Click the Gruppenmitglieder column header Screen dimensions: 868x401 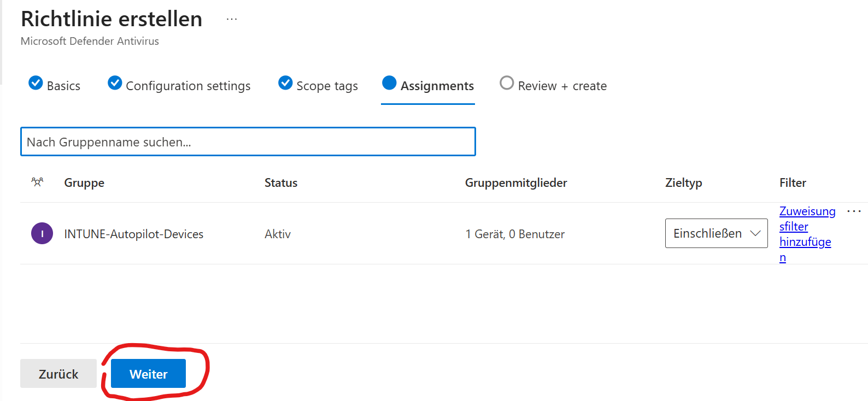pos(515,183)
